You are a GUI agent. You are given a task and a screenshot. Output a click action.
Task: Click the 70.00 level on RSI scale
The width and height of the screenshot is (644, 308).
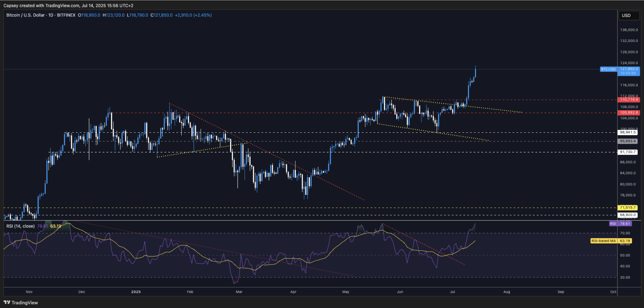click(x=625, y=233)
